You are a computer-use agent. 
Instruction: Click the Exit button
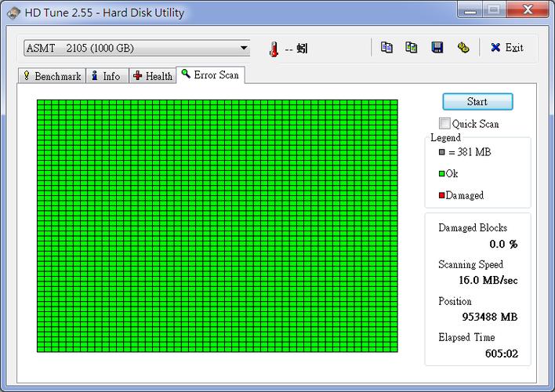point(506,48)
